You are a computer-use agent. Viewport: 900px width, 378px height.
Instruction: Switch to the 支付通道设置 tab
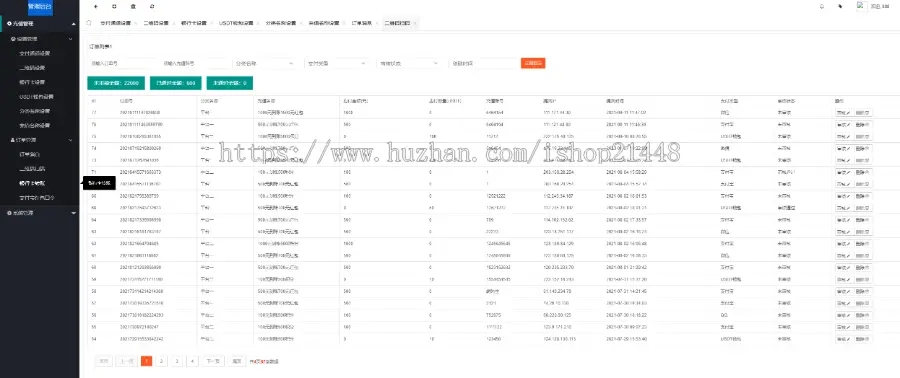click(115, 24)
